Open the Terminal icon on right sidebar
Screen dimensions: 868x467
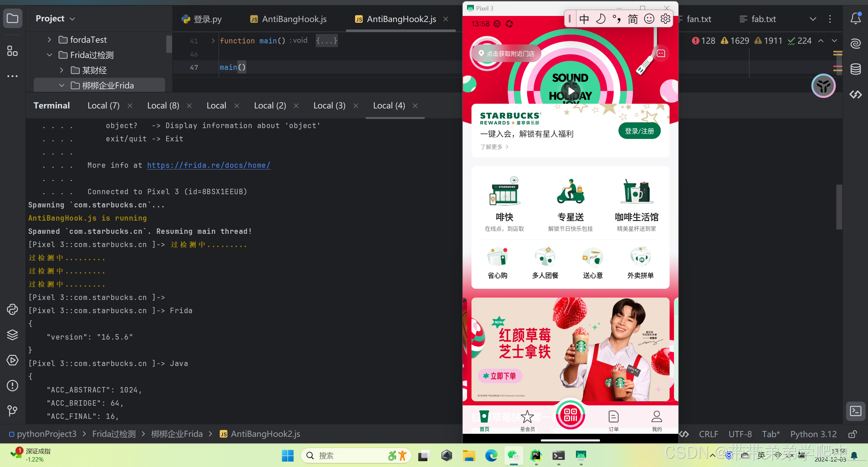click(x=855, y=411)
